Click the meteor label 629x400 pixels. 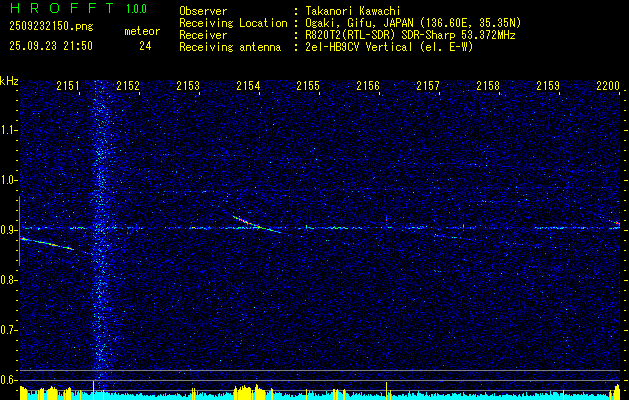point(142,31)
